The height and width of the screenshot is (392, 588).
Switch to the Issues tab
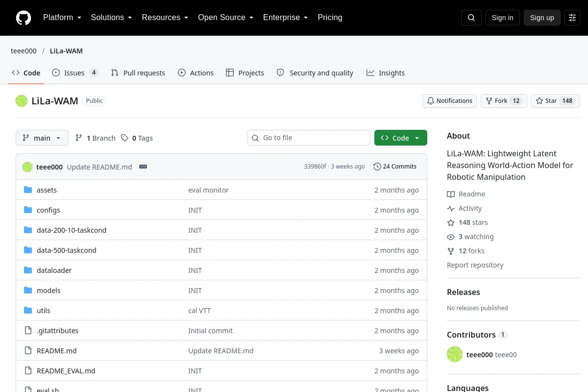75,73
